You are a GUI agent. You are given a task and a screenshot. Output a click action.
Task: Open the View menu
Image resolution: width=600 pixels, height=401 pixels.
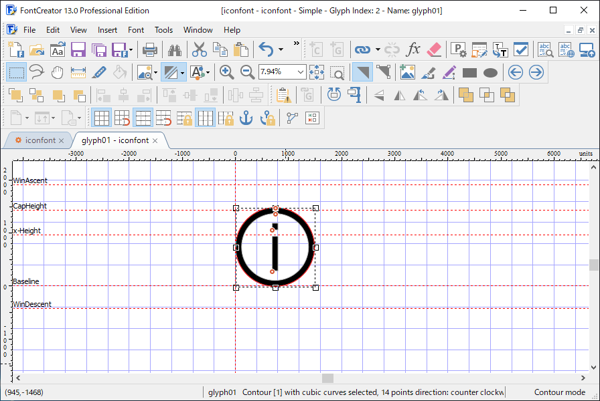(78, 30)
